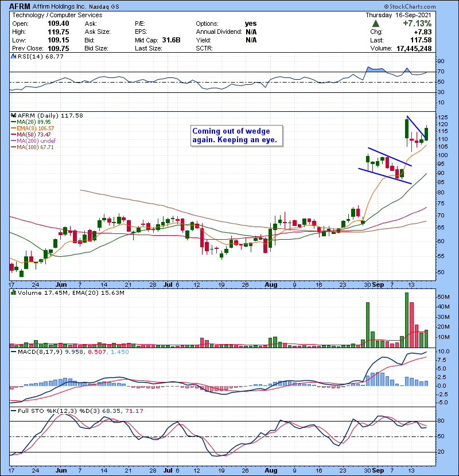Click the EMA(8) 106.57 legend entry
This screenshot has width=459, height=476.
(x=33, y=128)
